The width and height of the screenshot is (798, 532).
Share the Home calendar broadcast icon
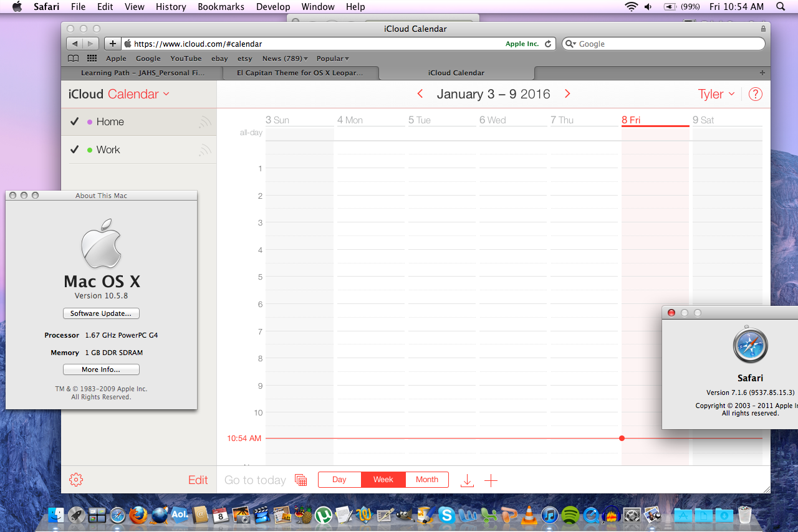204,122
